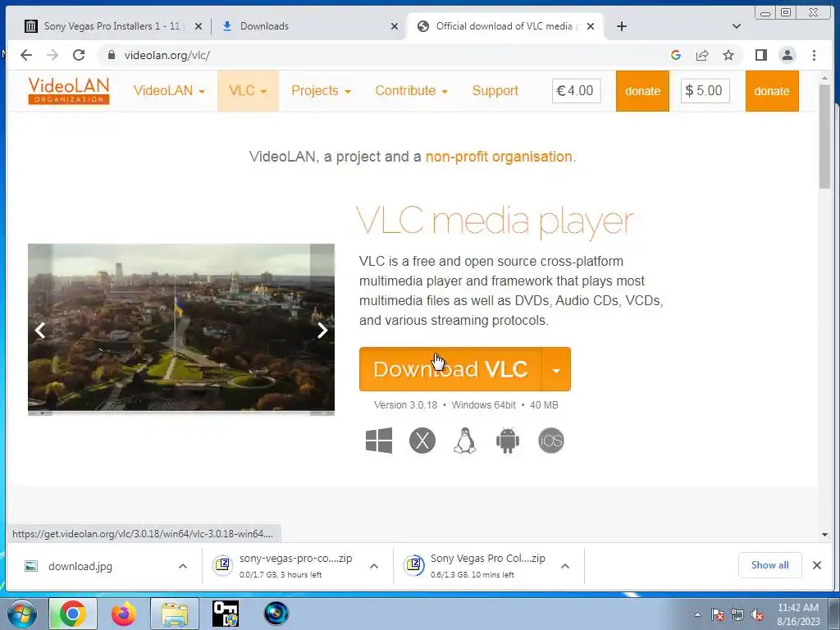Select the iOS platform icon
Screen dimensions: 840x630
(x=550, y=441)
